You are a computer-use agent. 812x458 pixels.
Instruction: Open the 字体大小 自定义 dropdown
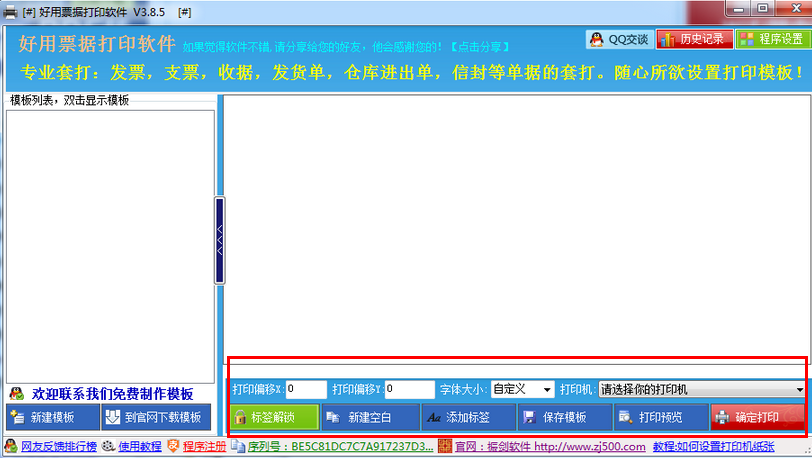point(522,389)
